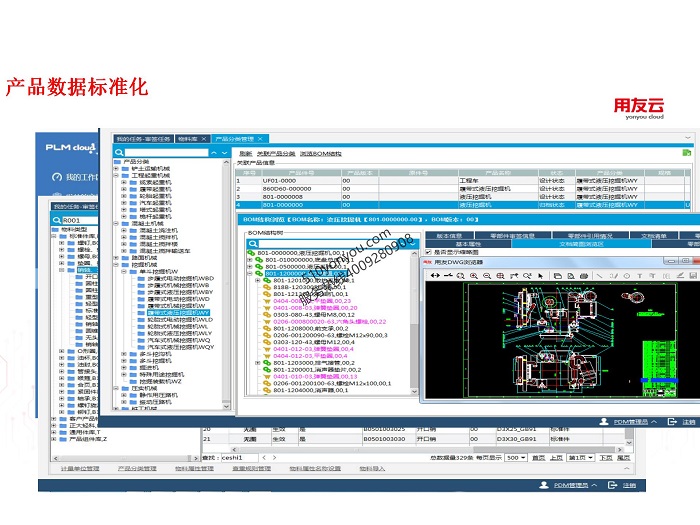Click the 浏览BOM结构 button
Screen dimensions: 700x525
[320, 153]
